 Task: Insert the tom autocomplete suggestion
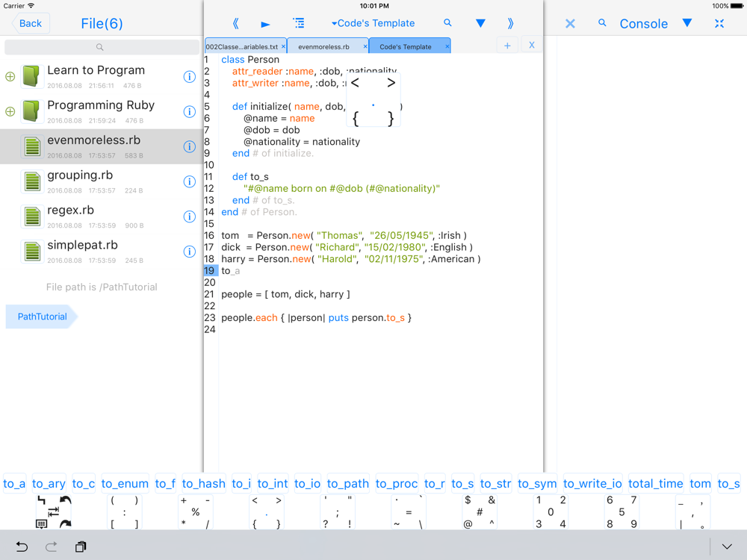click(x=700, y=484)
